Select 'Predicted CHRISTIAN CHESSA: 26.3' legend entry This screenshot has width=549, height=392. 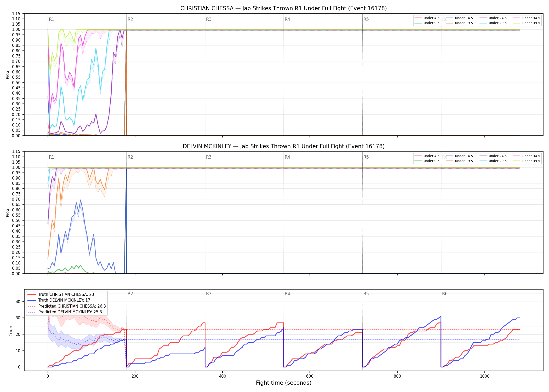tap(66, 306)
